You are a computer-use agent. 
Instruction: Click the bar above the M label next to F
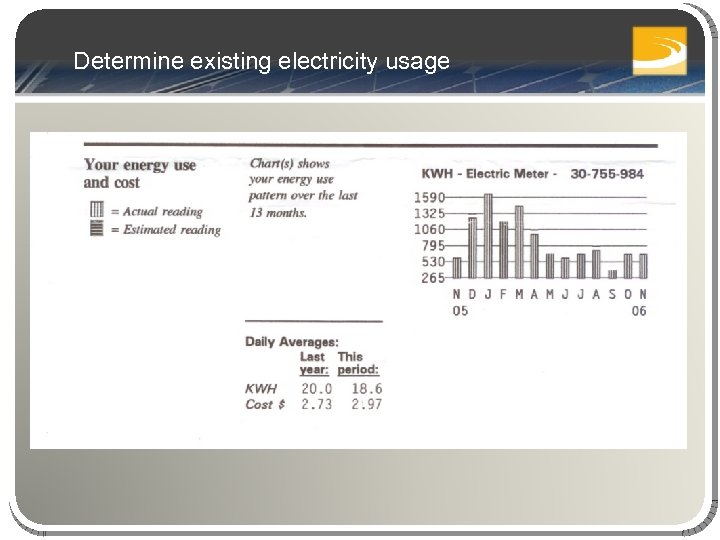point(519,242)
